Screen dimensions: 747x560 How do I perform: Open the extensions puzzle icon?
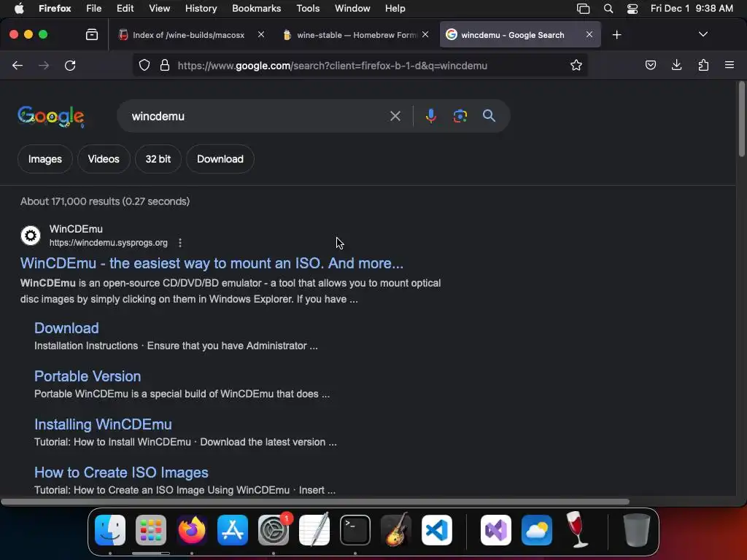[x=703, y=65]
